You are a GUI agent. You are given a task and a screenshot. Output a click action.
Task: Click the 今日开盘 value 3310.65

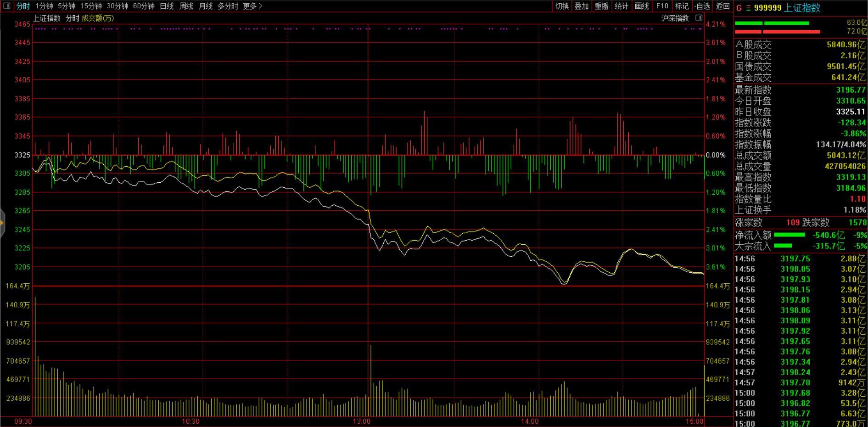pyautogui.click(x=851, y=101)
